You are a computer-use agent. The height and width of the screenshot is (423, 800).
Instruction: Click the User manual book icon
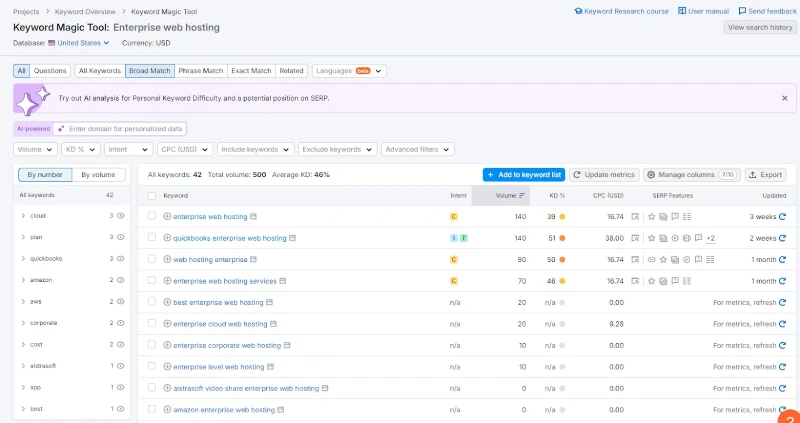point(682,11)
